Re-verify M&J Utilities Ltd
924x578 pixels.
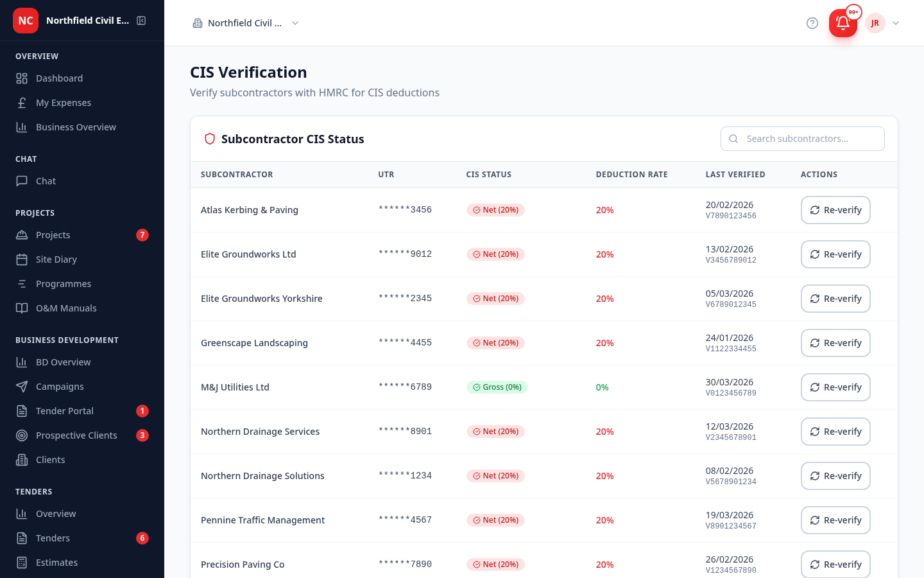point(835,387)
